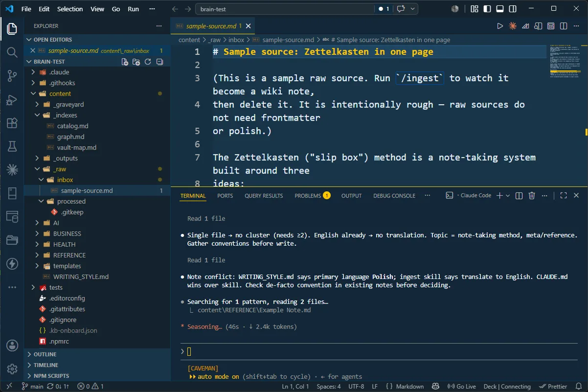588x392 pixels.
Task: Open the Selection menu
Action: pyautogui.click(x=70, y=9)
